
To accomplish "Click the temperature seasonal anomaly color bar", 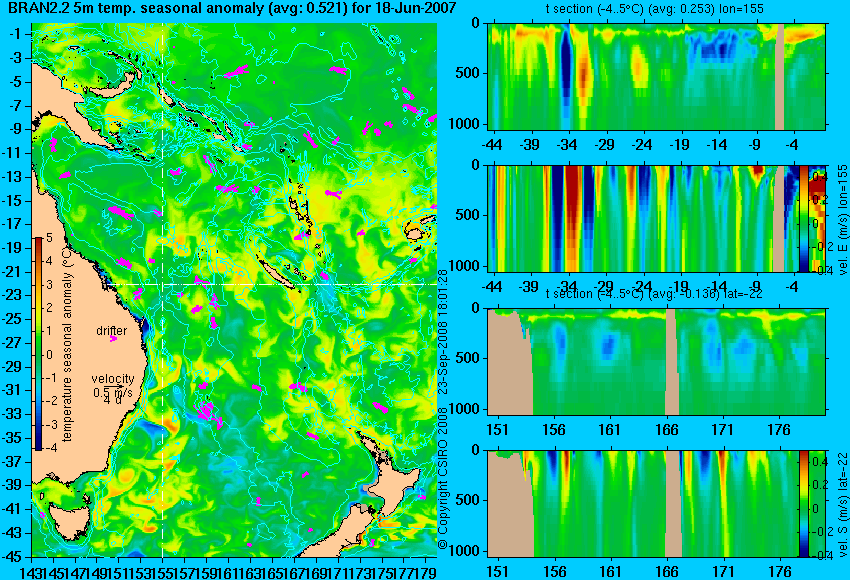I will [x=38, y=344].
